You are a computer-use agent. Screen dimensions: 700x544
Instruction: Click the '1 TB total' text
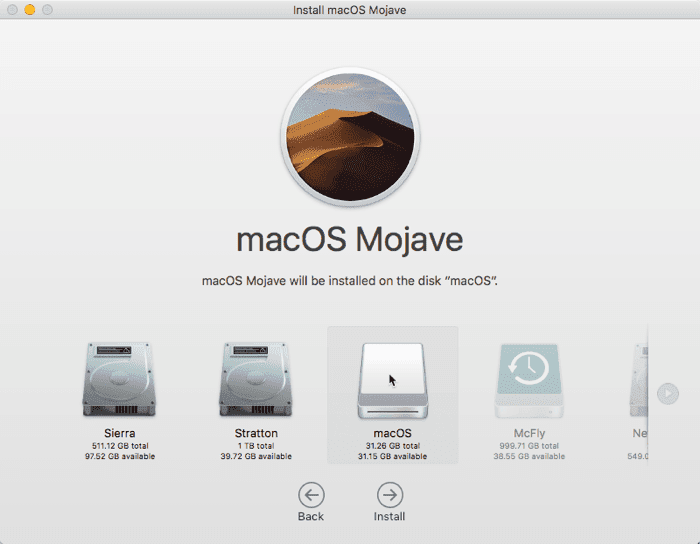(x=256, y=445)
